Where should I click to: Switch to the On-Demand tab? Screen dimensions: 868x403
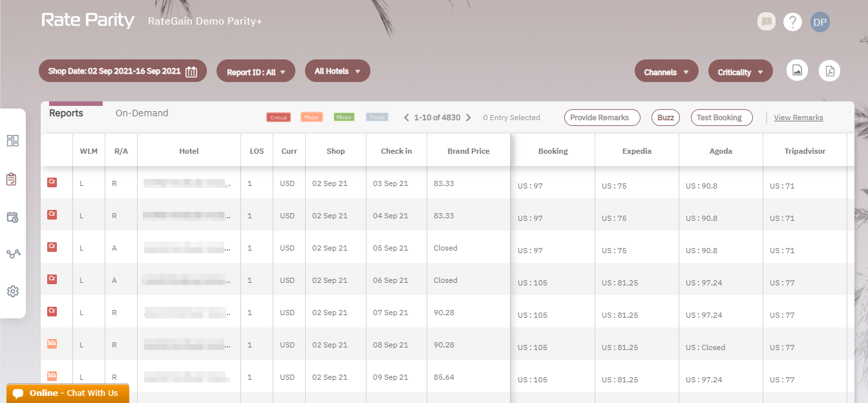click(142, 113)
